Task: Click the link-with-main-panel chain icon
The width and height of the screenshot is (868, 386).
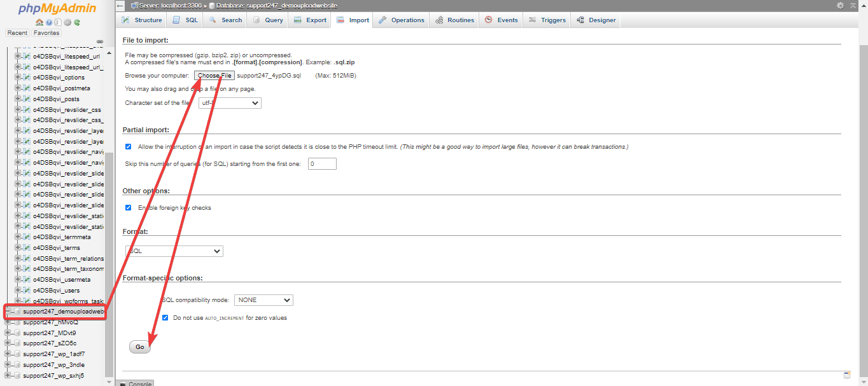Action: 100,42
